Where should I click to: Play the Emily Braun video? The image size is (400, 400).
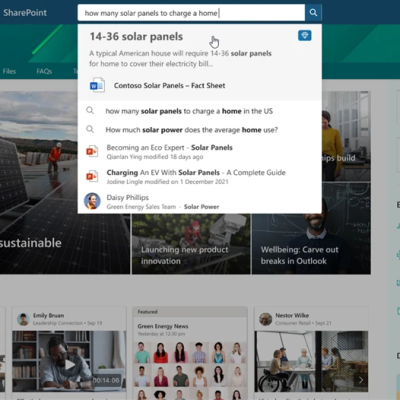pyautogui.click(x=70, y=365)
